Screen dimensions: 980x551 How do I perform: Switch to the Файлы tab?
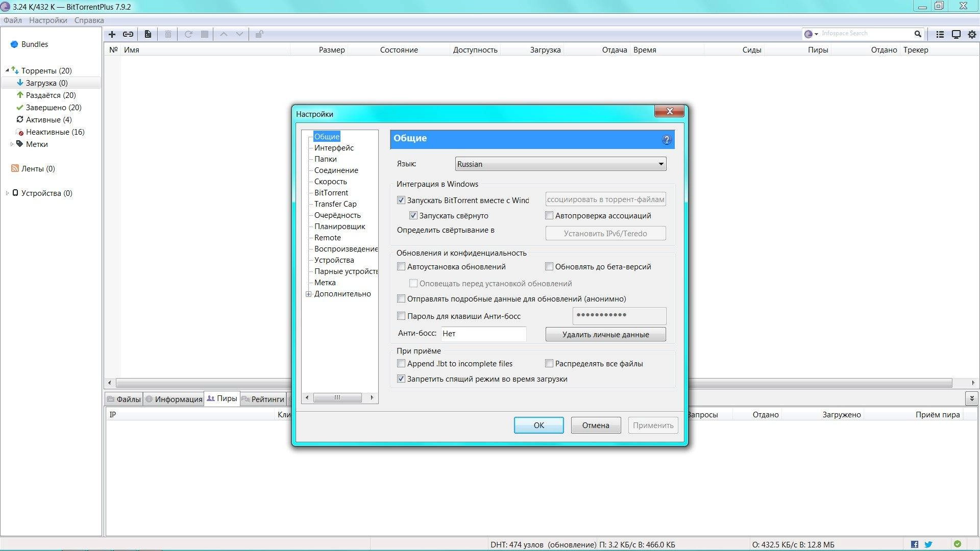tap(124, 399)
